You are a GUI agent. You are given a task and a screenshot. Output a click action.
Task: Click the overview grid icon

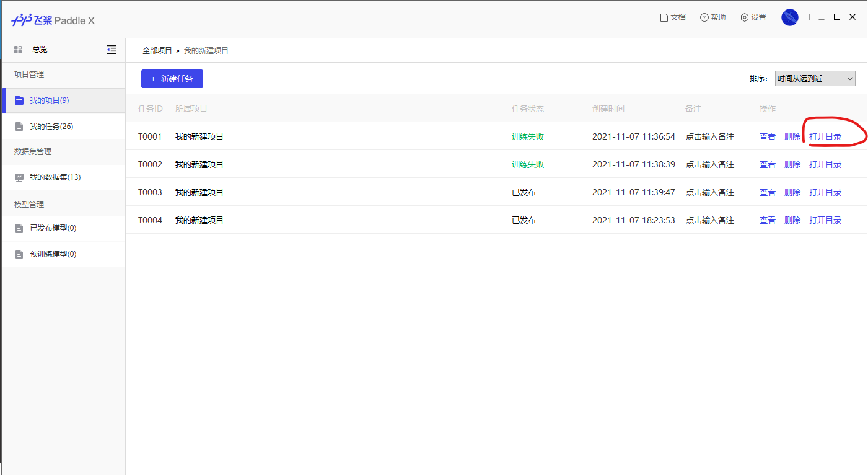pos(18,50)
